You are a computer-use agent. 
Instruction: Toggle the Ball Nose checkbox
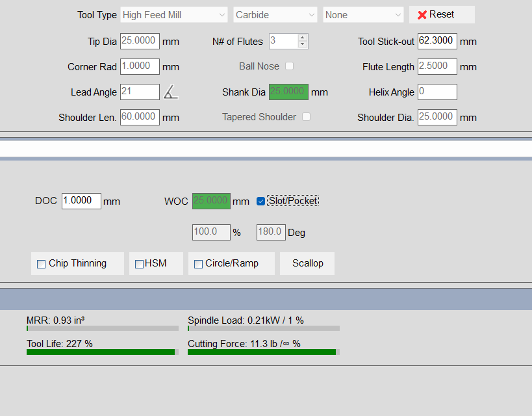point(290,66)
